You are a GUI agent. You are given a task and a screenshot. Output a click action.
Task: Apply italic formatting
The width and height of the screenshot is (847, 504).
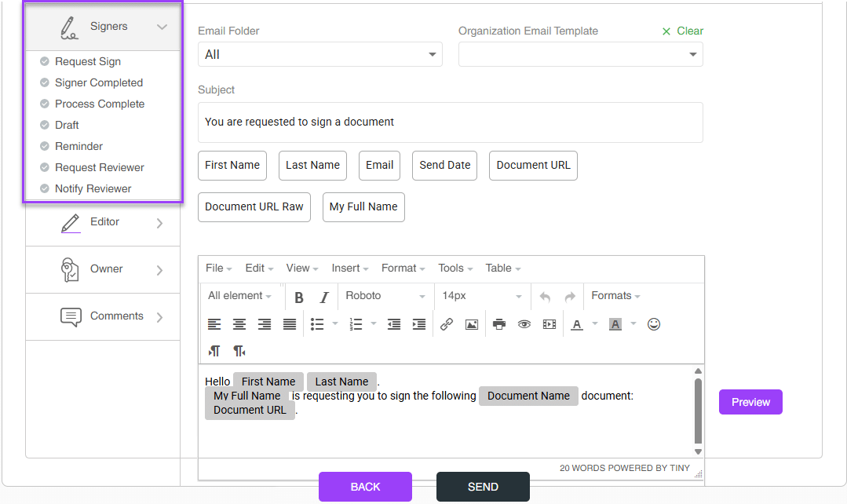324,298
